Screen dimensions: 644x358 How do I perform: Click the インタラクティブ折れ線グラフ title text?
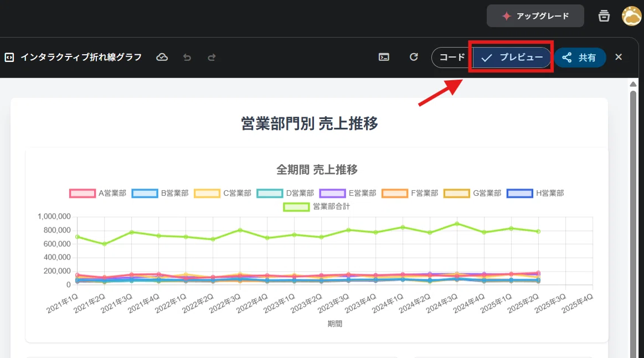click(81, 57)
